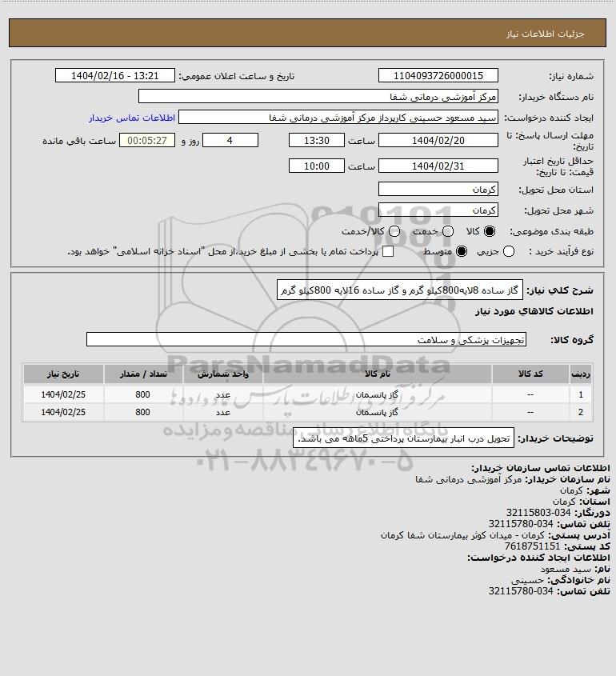Select the کالا/خدمت radio button
616x676 pixels.
click(394, 231)
